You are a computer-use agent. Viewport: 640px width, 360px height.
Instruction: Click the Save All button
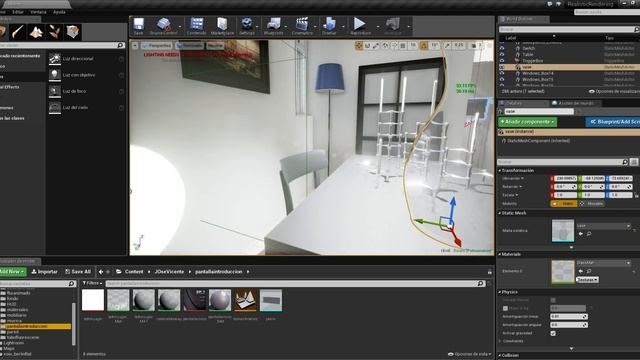point(78,272)
